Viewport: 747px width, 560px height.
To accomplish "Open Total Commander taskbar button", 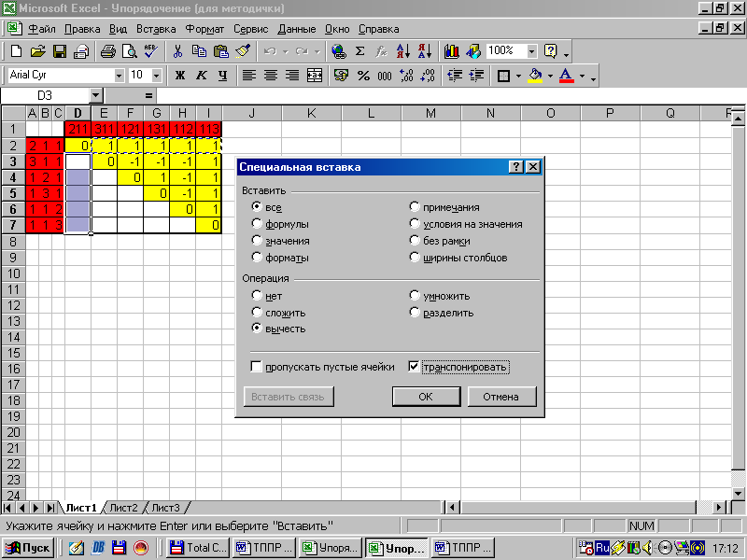I will click(x=198, y=548).
